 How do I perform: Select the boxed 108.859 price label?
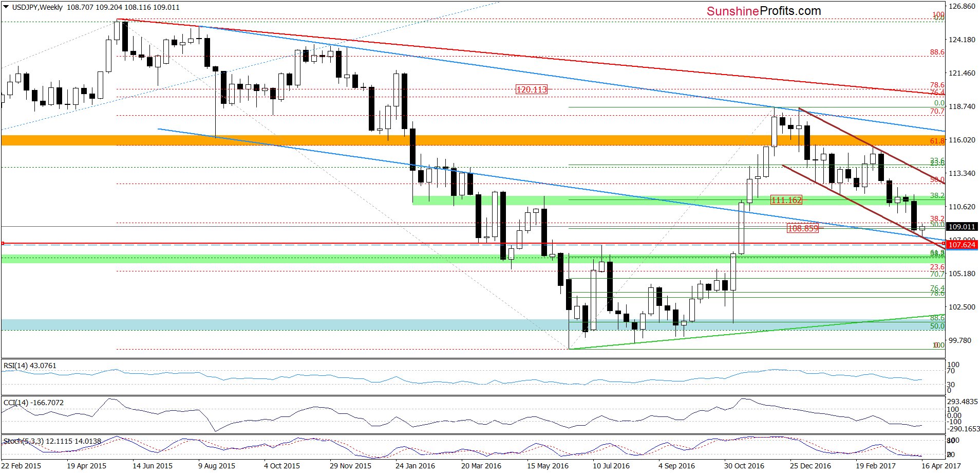pos(803,228)
